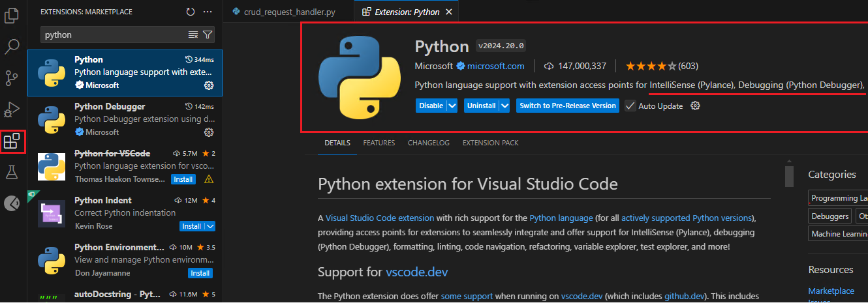Select the EXTENSION PACK tab
868x305 pixels.
click(x=490, y=143)
